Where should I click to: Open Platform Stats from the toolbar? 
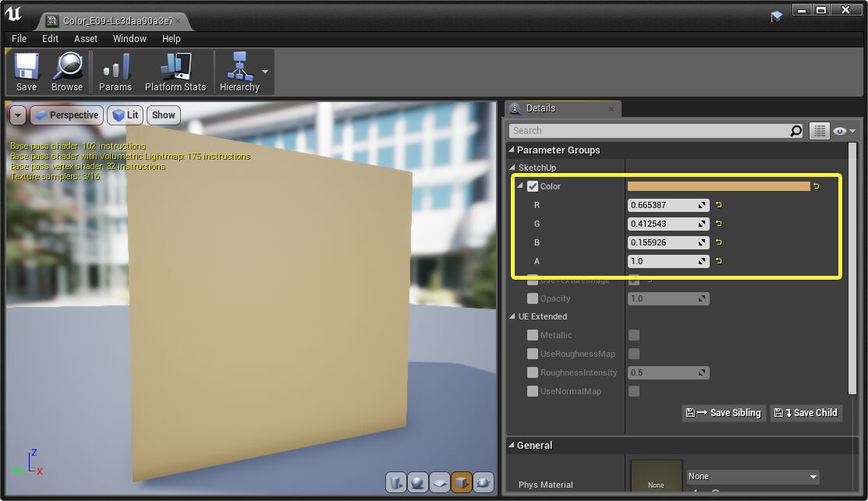(x=175, y=71)
